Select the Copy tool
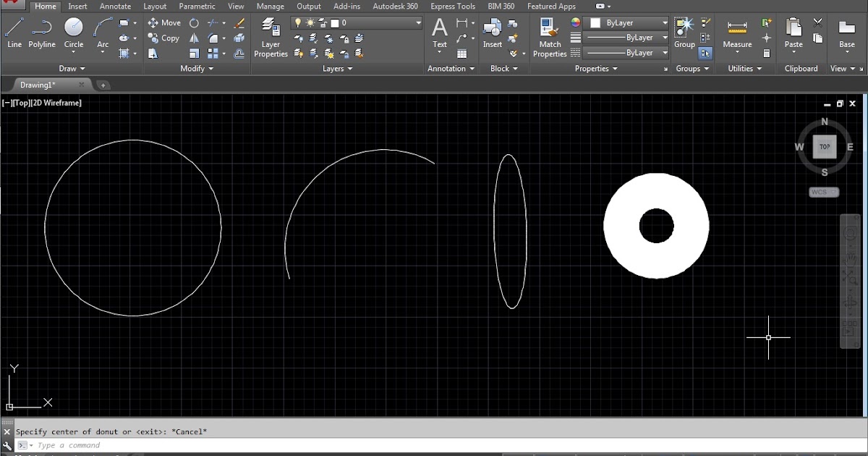 164,38
